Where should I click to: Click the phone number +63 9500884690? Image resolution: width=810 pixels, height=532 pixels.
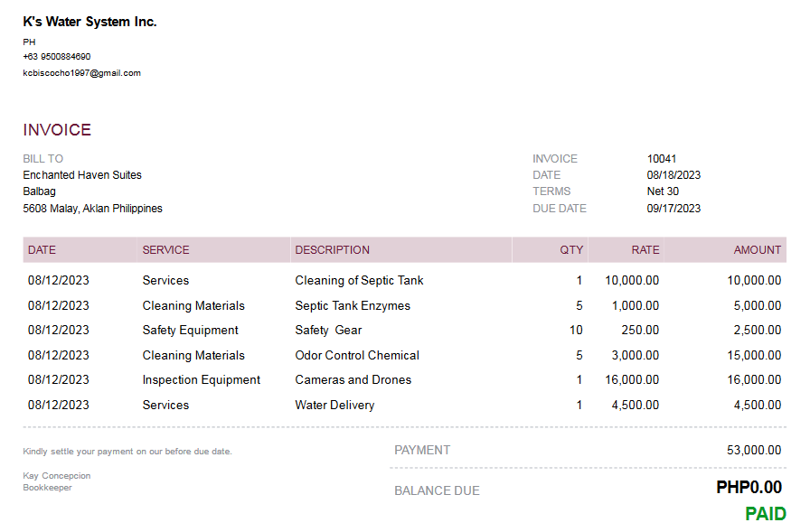click(x=56, y=57)
